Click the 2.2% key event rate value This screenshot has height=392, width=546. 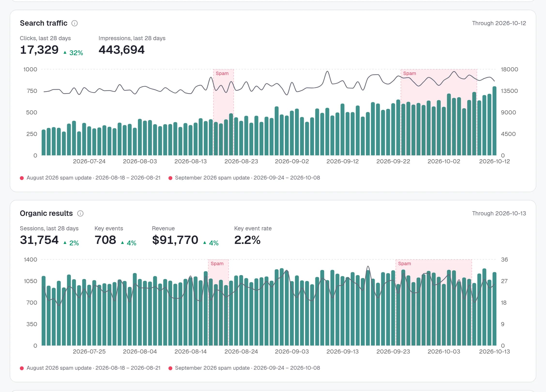[x=247, y=240]
